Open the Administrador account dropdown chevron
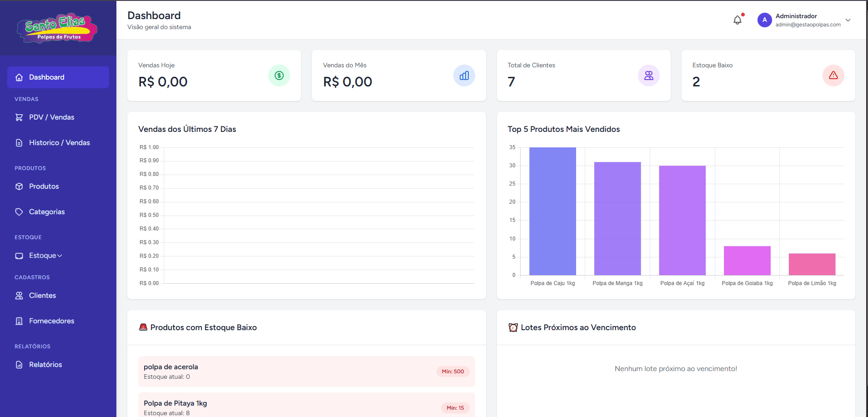The image size is (868, 417). pos(848,20)
